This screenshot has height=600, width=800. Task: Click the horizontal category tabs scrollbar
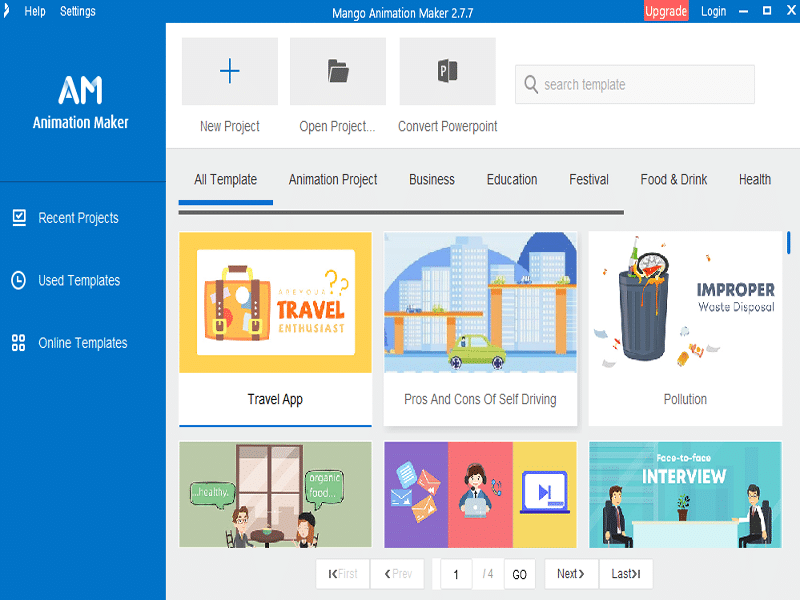pyautogui.click(x=401, y=212)
